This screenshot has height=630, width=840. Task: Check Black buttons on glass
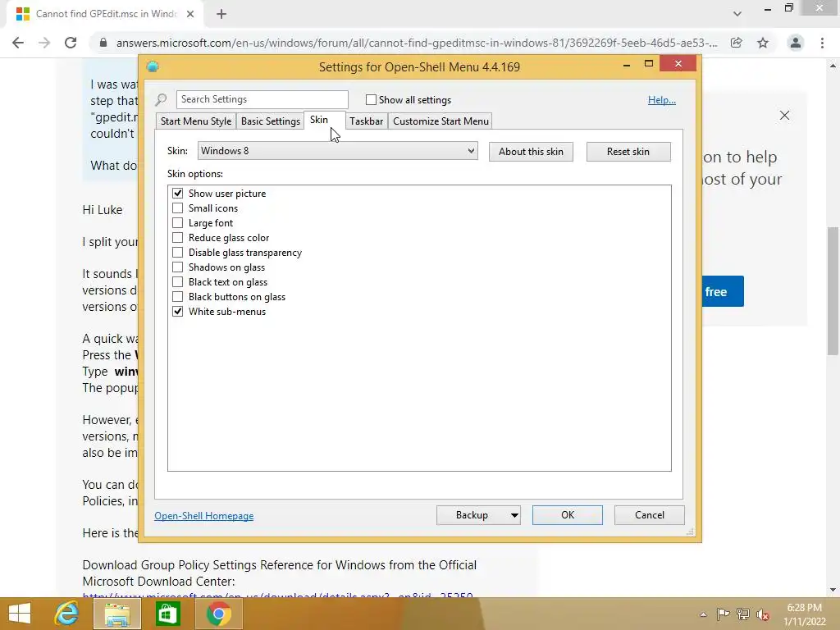[x=178, y=296]
